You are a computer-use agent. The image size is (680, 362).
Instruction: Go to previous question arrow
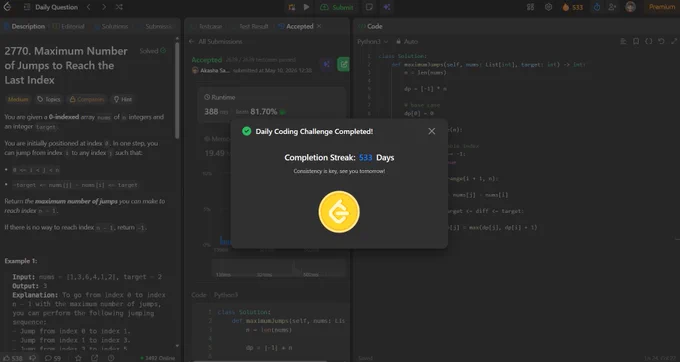(88, 7)
